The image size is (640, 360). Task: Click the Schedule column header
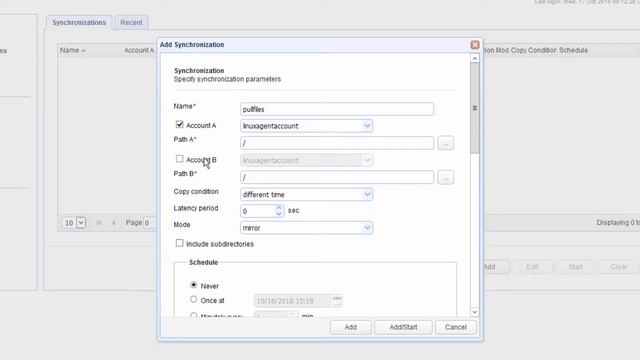pos(573,50)
